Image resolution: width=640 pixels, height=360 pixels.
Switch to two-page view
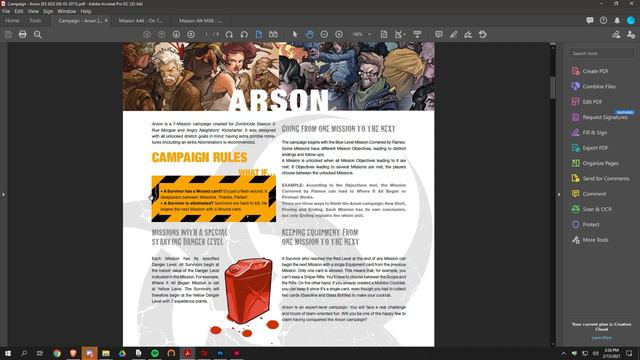coord(273,34)
